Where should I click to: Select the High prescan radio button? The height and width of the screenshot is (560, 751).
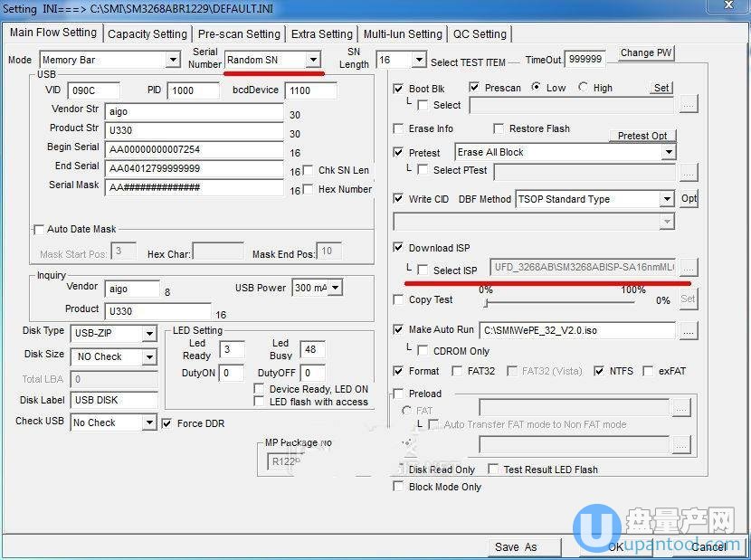pos(583,88)
